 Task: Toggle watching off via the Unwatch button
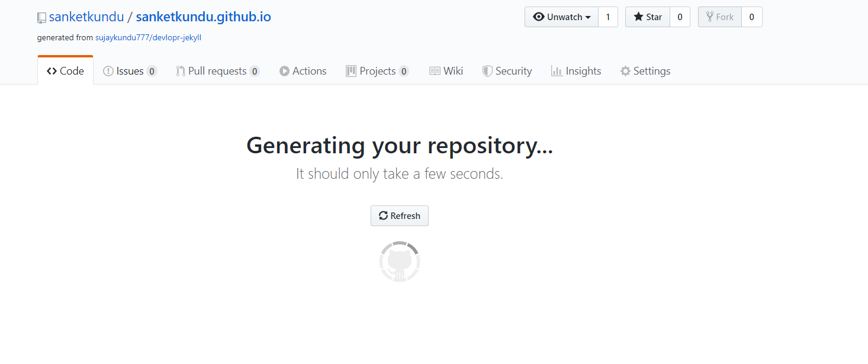[560, 17]
